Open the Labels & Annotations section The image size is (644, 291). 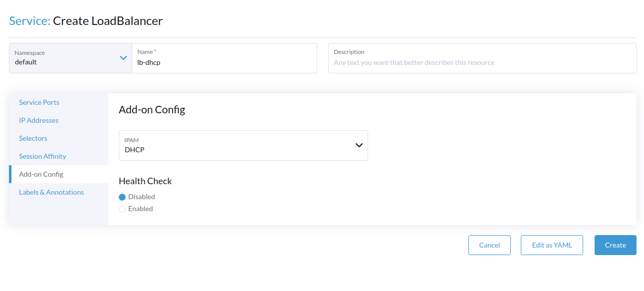pos(51,192)
